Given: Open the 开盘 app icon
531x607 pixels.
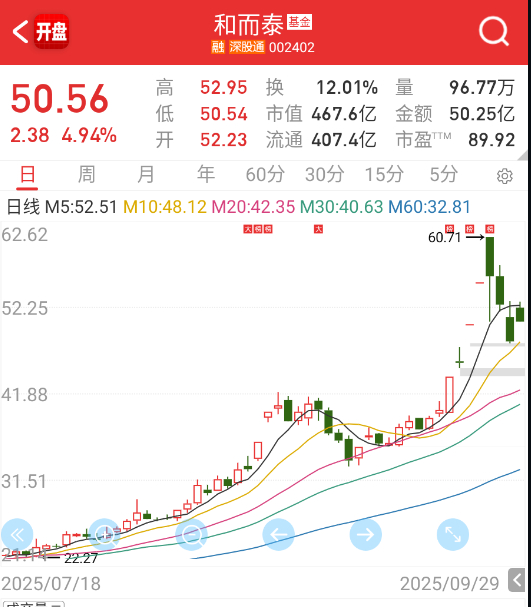Looking at the screenshot, I should pos(51,31).
